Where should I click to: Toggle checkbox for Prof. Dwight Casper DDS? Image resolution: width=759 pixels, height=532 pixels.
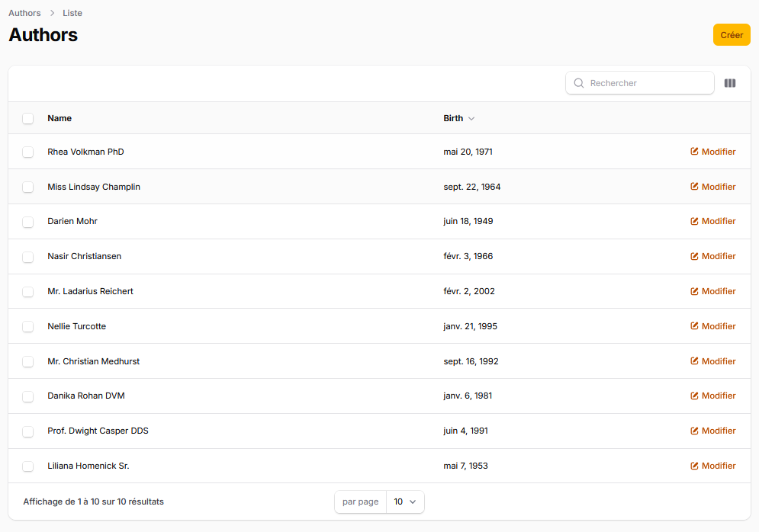[x=28, y=431]
